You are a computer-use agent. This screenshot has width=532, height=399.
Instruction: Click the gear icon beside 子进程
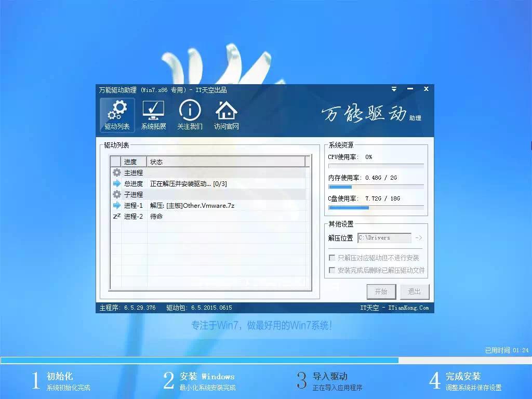(117, 194)
